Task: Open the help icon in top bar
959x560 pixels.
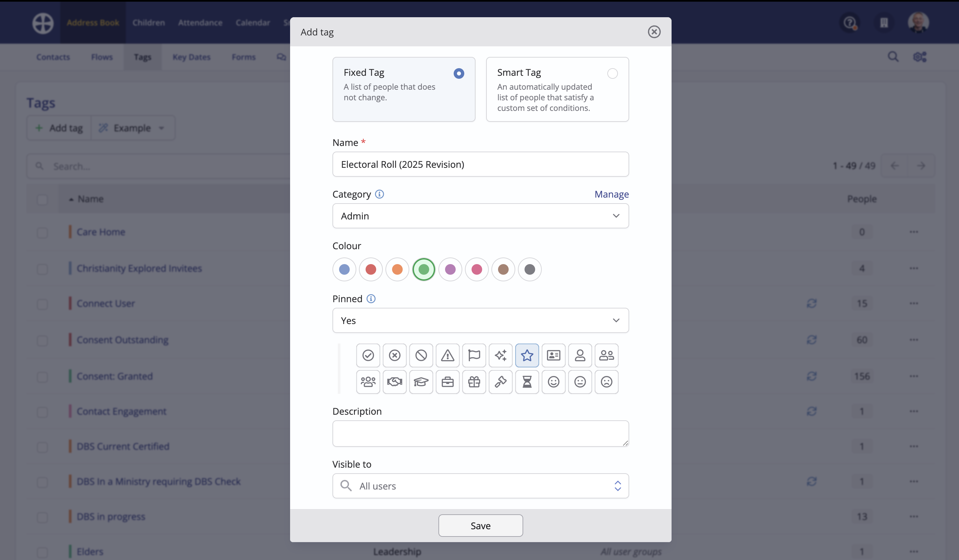Action: point(850,23)
